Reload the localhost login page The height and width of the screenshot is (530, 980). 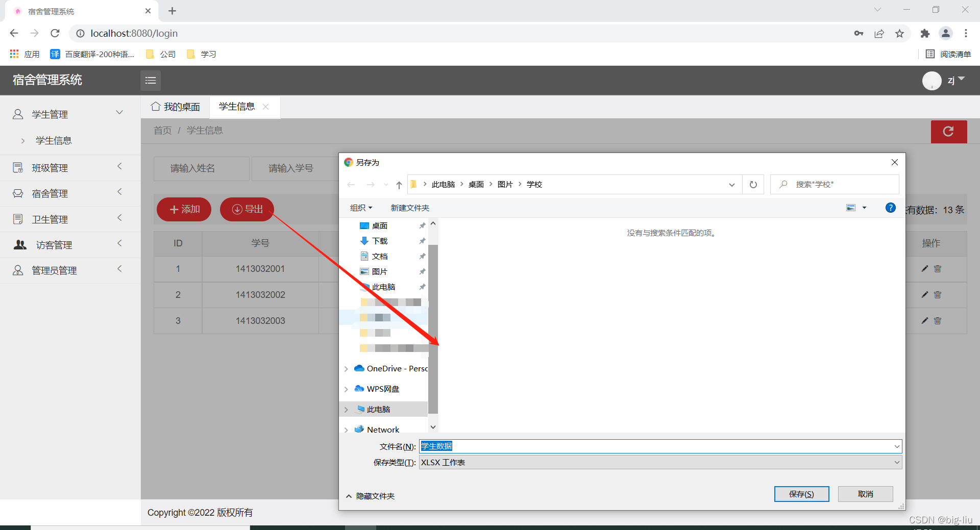point(55,33)
